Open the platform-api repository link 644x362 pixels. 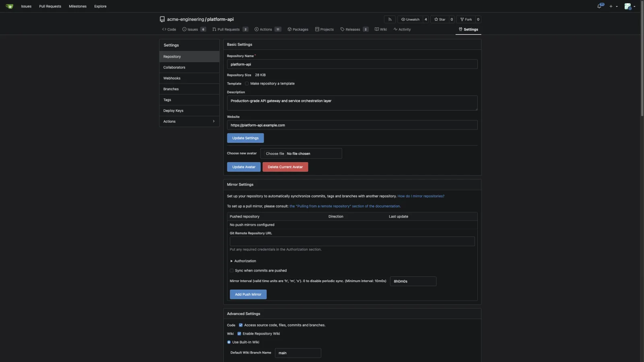[x=220, y=19]
